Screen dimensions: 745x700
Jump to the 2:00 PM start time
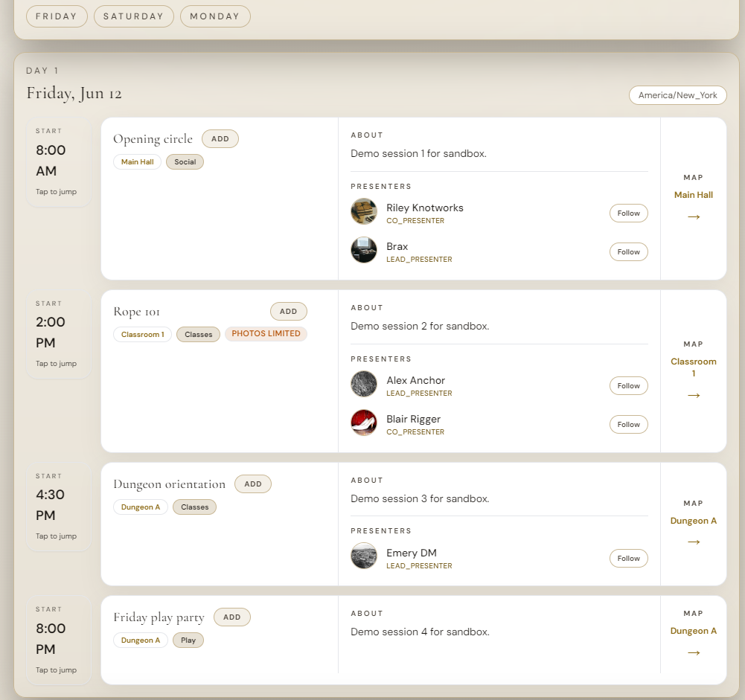(59, 334)
